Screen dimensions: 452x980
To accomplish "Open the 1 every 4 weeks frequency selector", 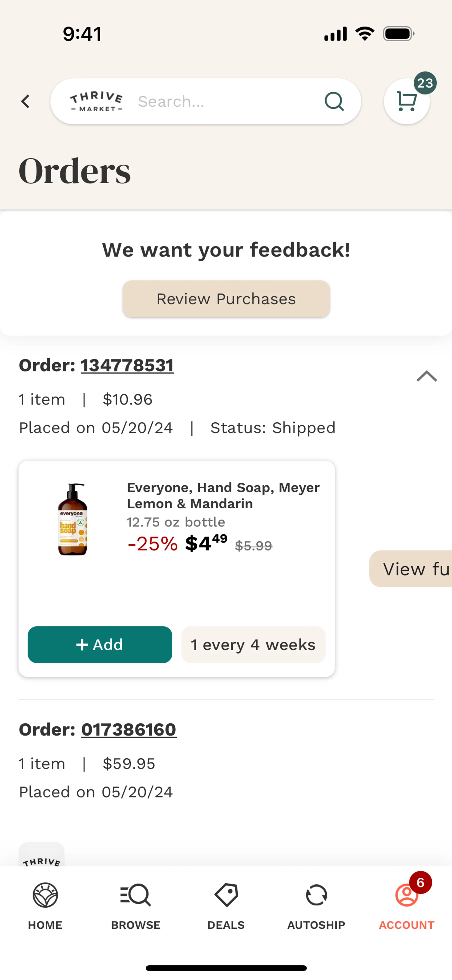I will tap(253, 644).
